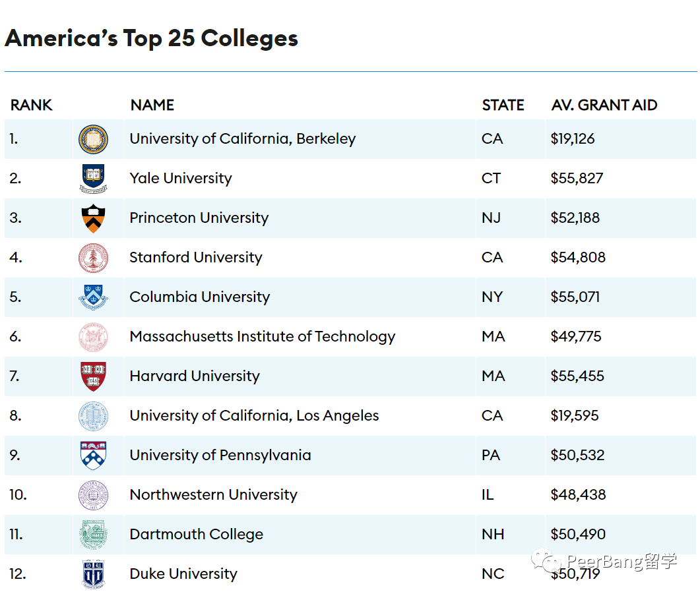This screenshot has width=700, height=594.
Task: Click the STATE column header
Action: coord(503,105)
